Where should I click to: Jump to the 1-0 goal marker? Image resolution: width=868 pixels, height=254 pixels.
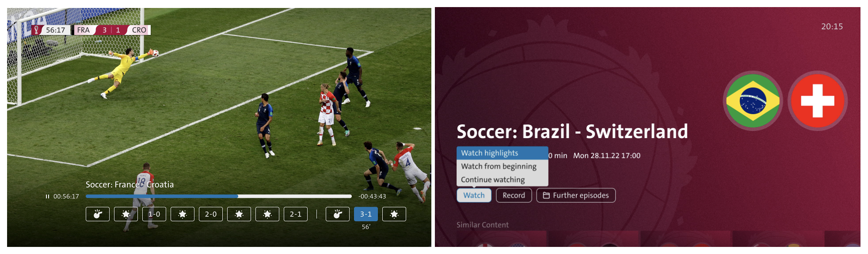[154, 214]
